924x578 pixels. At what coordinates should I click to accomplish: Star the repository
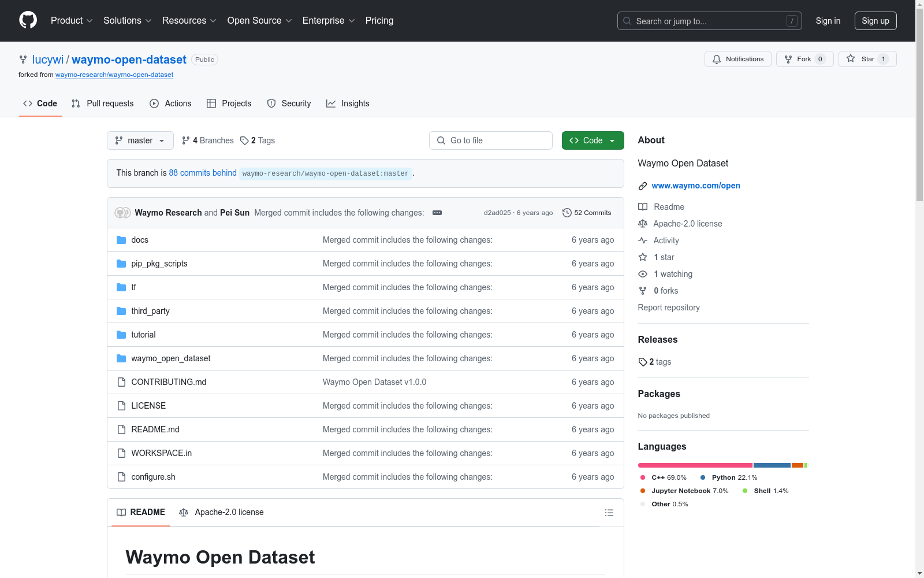click(x=867, y=59)
